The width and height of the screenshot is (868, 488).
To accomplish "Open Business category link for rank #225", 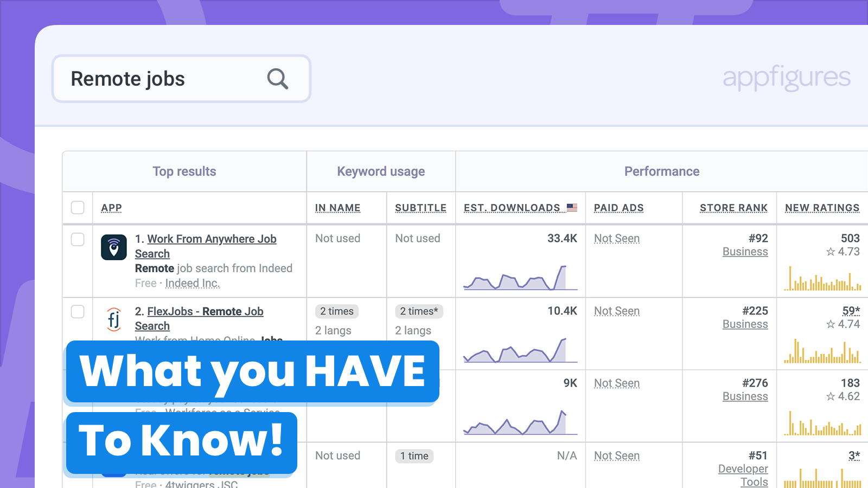I will click(x=745, y=324).
